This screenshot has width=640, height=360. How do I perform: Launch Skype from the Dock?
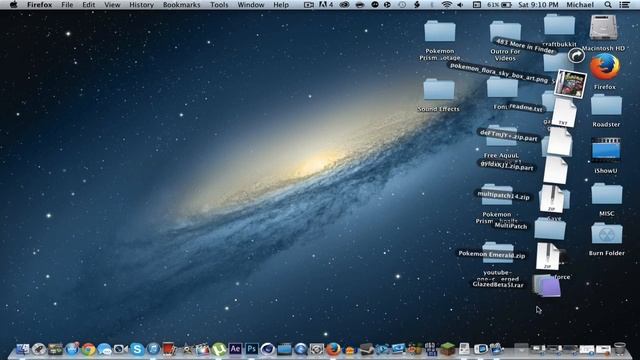pyautogui.click(x=137, y=349)
